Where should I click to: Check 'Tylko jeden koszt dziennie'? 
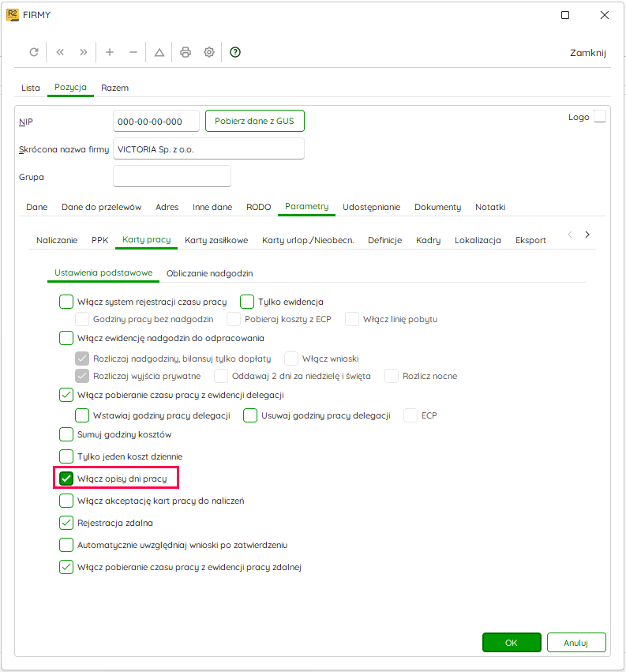click(66, 456)
